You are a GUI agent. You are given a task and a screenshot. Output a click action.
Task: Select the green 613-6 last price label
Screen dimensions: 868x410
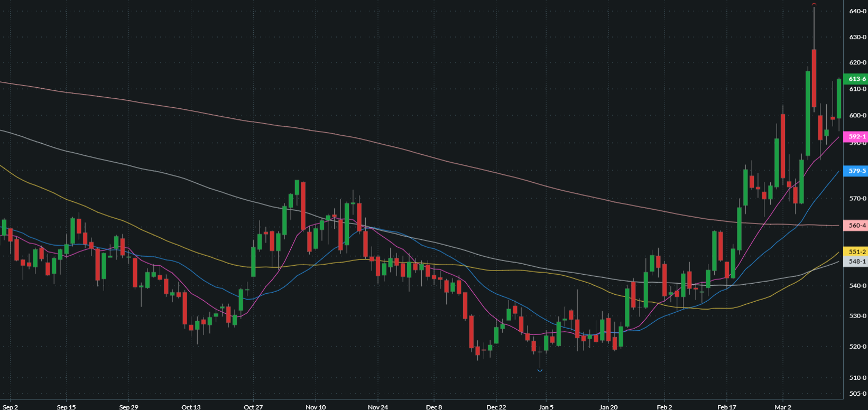click(857, 79)
